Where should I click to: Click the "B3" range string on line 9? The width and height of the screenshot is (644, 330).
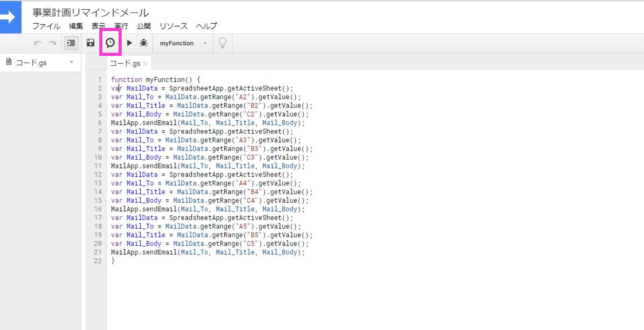pyautogui.click(x=255, y=149)
